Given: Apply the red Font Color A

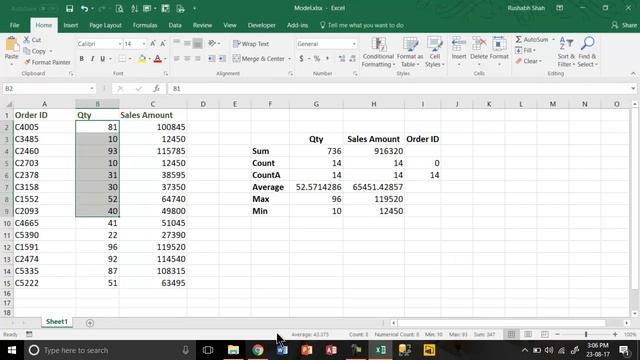Looking at the screenshot, I should click(158, 59).
